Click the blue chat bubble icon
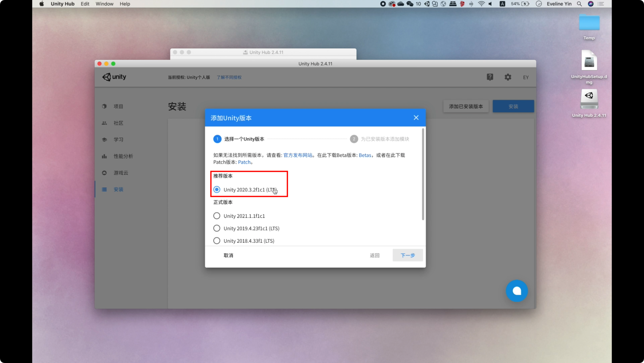This screenshot has height=363, width=644. pyautogui.click(x=517, y=291)
